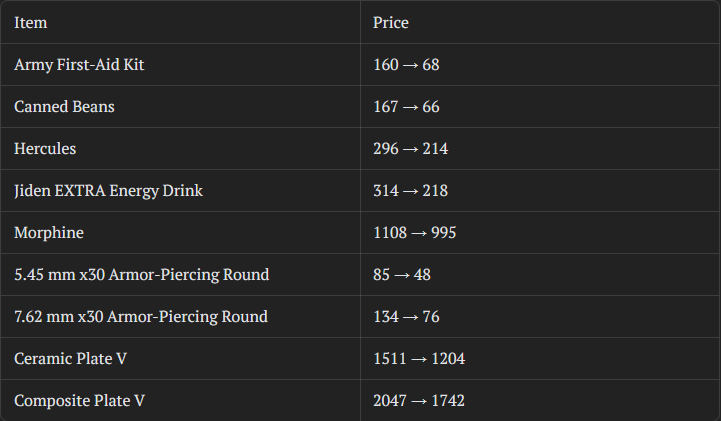Click the Morphine price 1108 → 995

coord(415,232)
